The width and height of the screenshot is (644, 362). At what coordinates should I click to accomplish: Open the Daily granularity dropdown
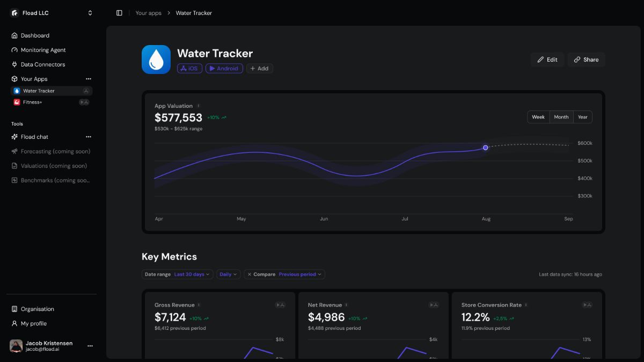(x=228, y=274)
